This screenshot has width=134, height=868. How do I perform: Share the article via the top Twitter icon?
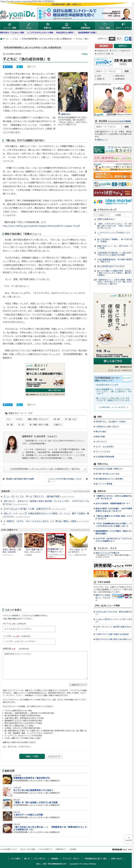point(127,39)
